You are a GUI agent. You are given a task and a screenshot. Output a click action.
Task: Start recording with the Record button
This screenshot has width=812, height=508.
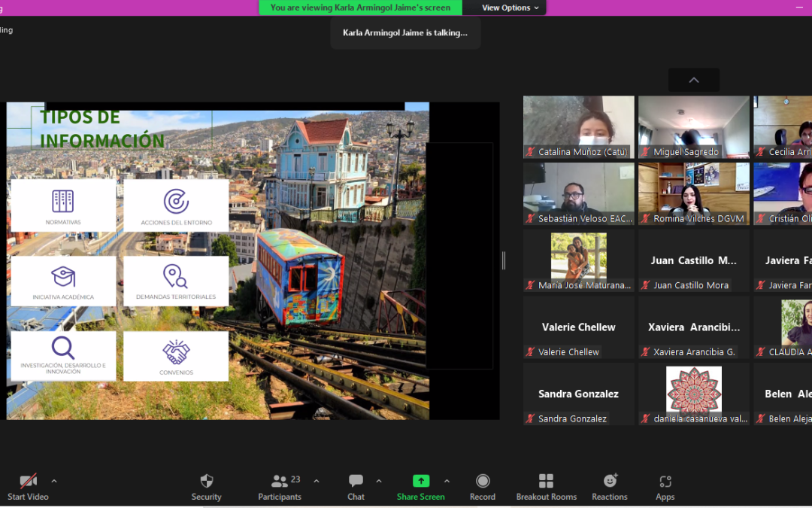(x=483, y=481)
